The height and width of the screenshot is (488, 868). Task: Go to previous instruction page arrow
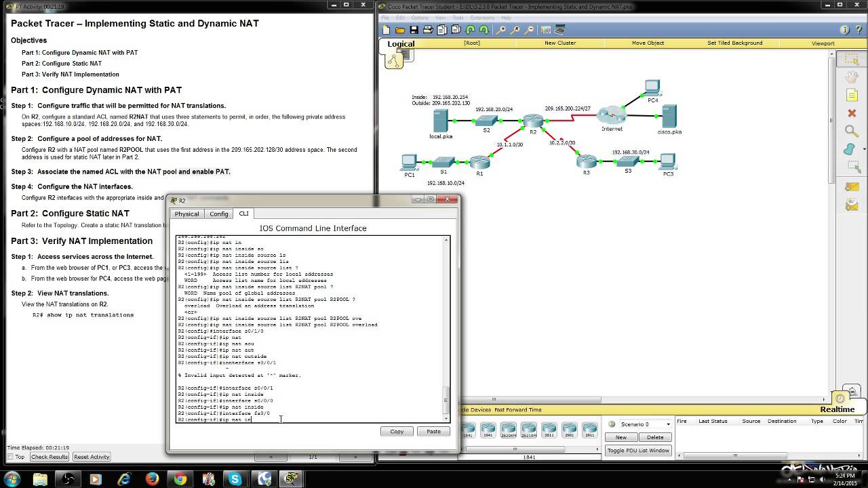pyautogui.click(x=271, y=457)
